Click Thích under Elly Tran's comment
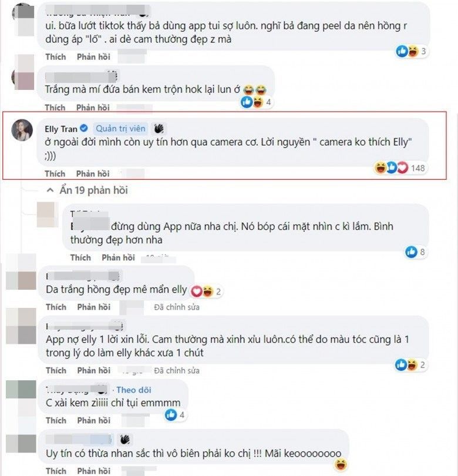This screenshot has height=476, width=458. tap(55, 173)
